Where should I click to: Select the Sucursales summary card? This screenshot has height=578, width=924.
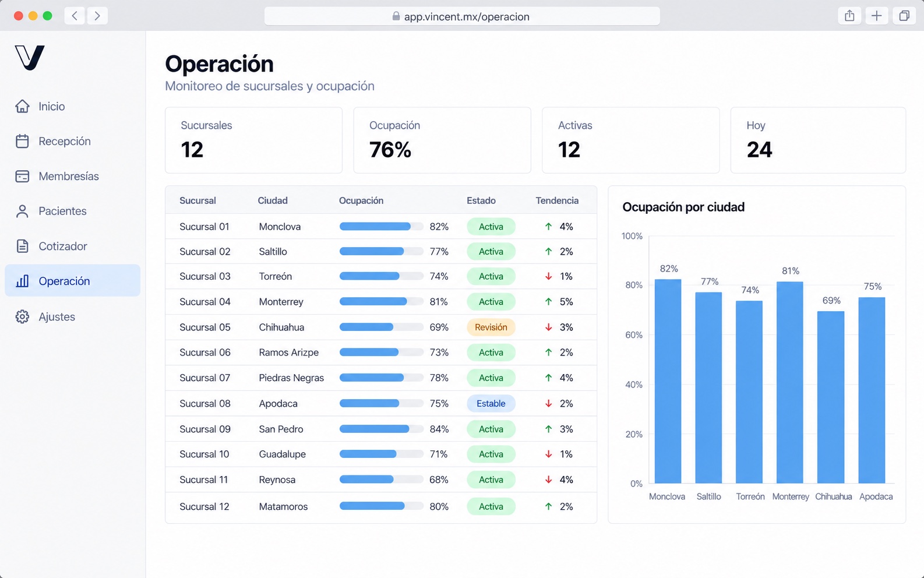tap(253, 140)
